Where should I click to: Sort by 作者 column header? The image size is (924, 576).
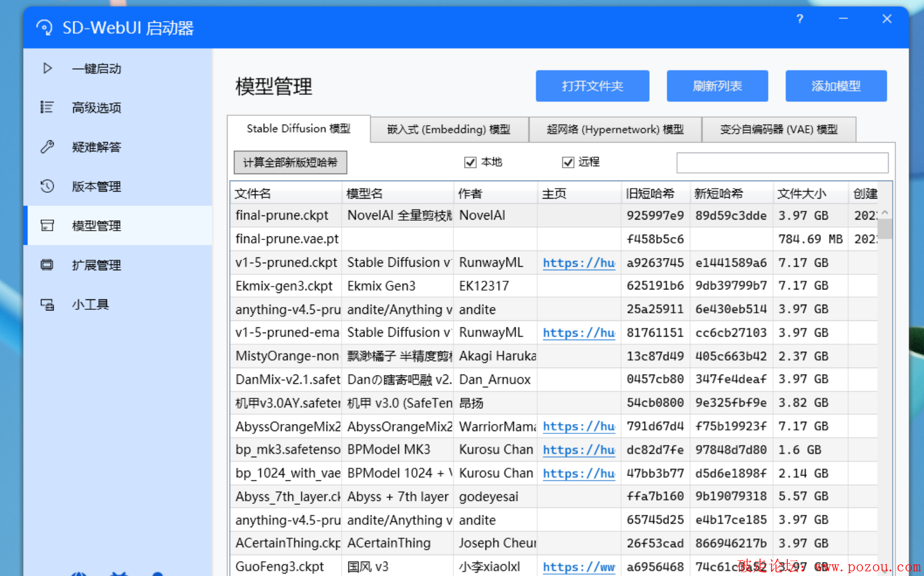(495, 193)
